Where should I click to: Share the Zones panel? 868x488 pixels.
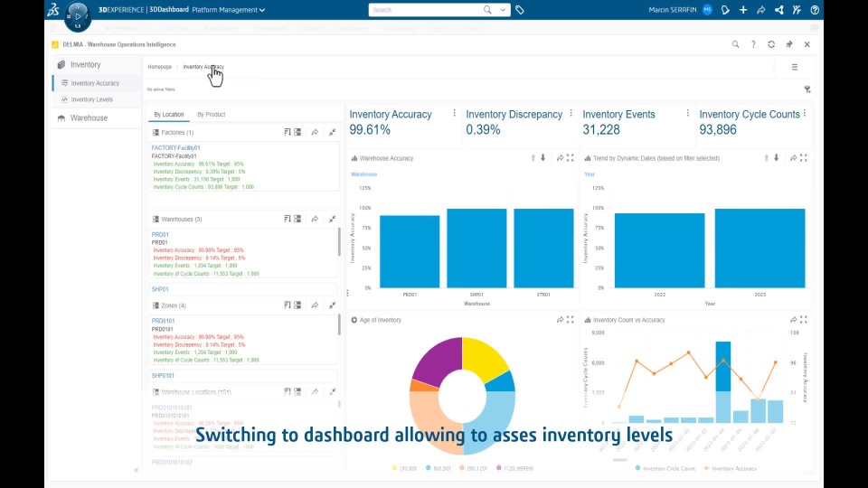coord(315,305)
